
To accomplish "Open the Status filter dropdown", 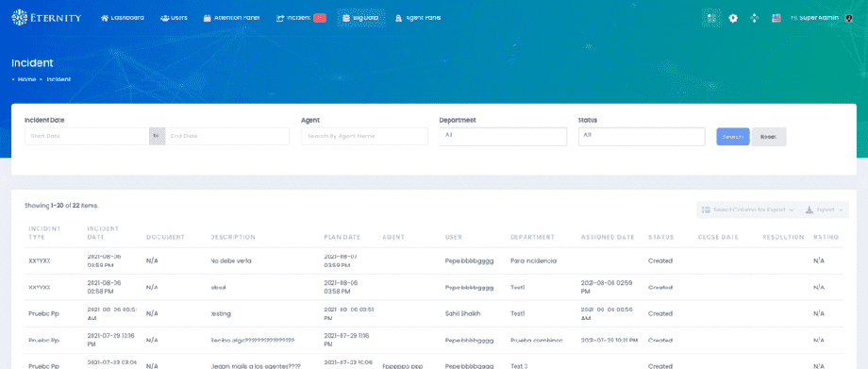I will tap(642, 137).
